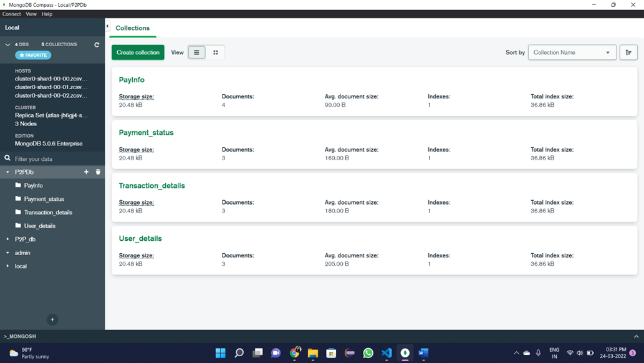
Task: Open the Help menu
Action: 47,14
